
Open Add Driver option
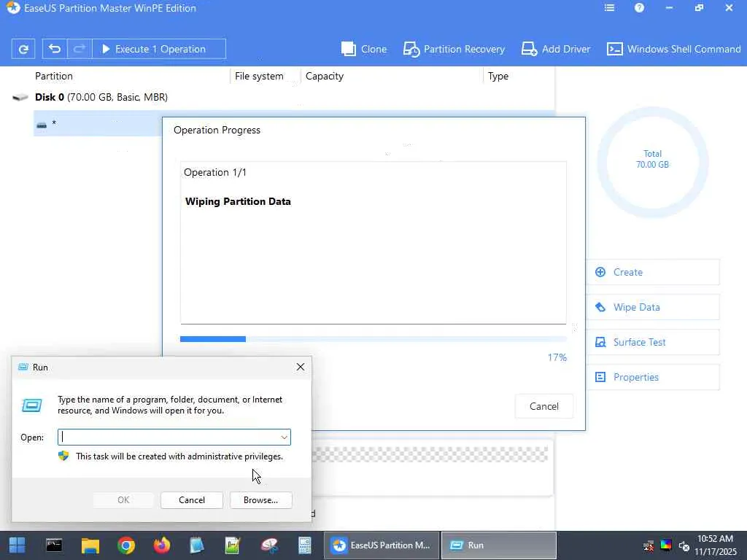click(x=555, y=49)
